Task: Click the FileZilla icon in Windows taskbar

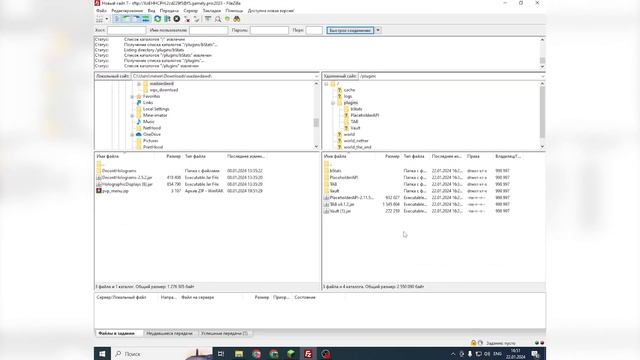Action: 308,354
